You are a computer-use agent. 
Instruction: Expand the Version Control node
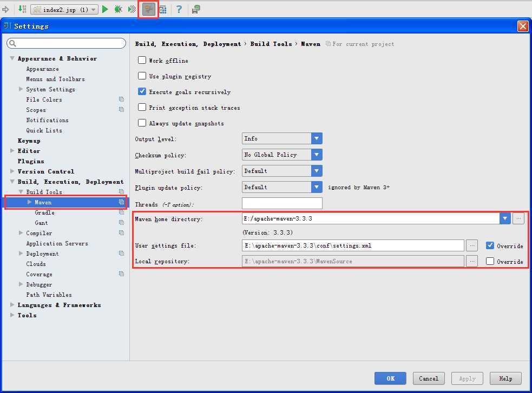[x=12, y=171]
